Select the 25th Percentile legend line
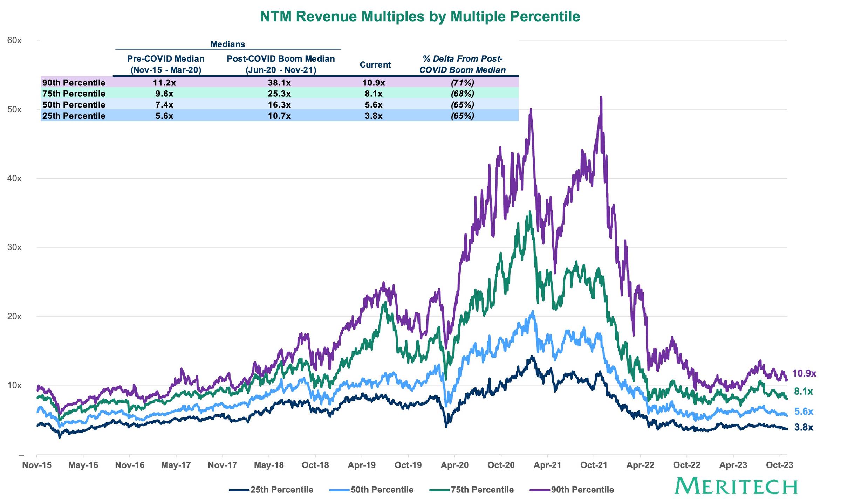 tap(239, 490)
